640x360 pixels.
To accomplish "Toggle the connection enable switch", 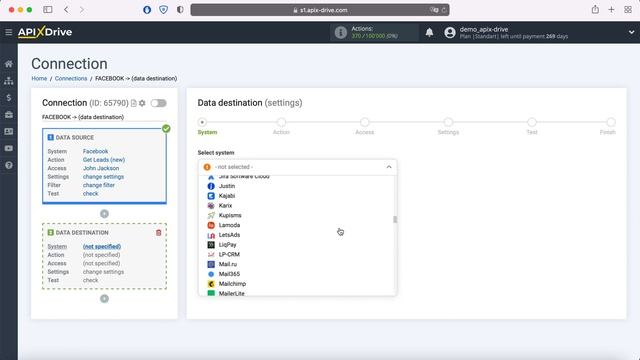I will pyautogui.click(x=158, y=103).
